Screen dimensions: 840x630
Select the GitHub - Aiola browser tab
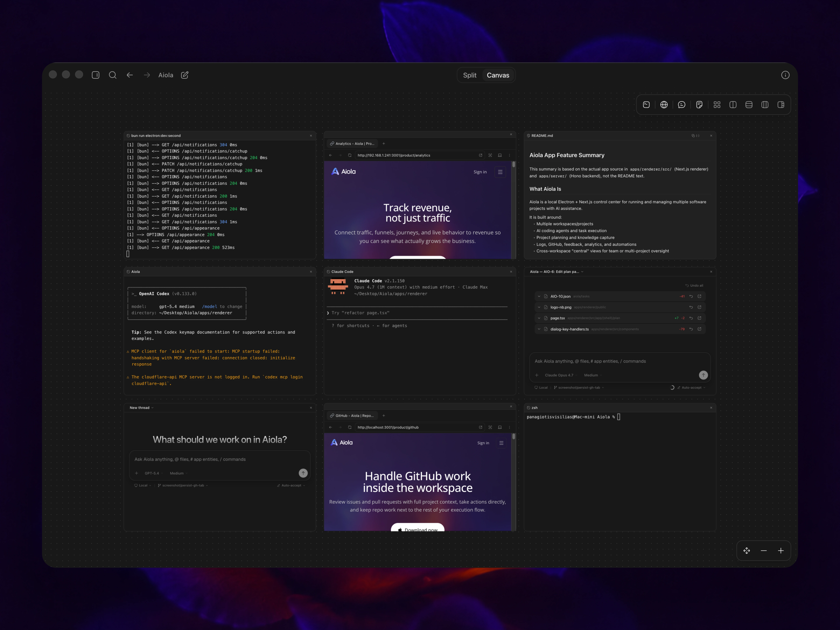[x=352, y=415]
